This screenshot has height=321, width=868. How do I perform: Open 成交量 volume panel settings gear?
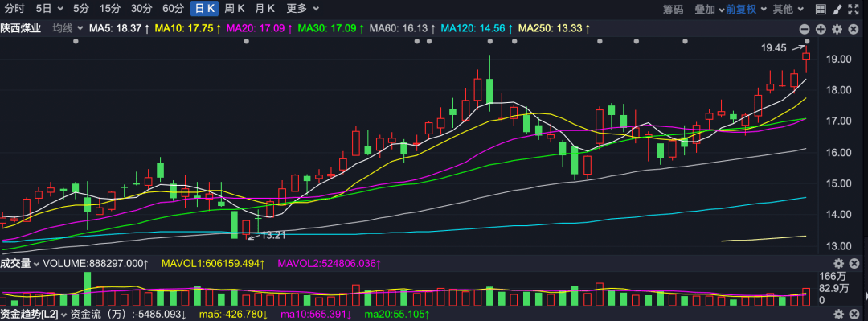click(838, 263)
